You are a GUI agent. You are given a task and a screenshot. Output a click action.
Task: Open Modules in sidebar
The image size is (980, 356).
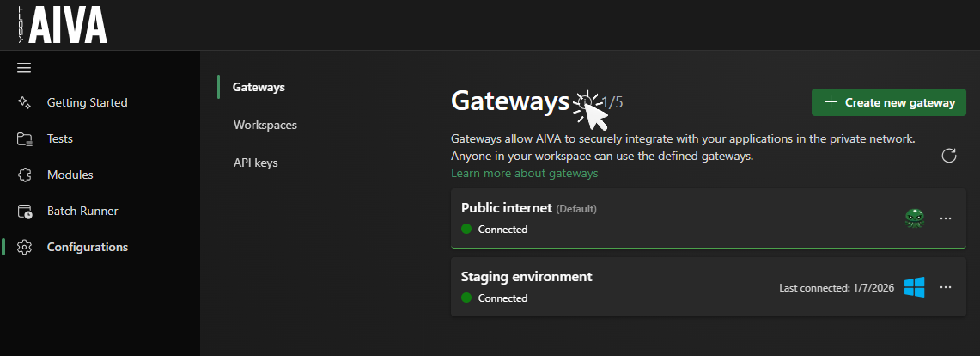coord(70,175)
